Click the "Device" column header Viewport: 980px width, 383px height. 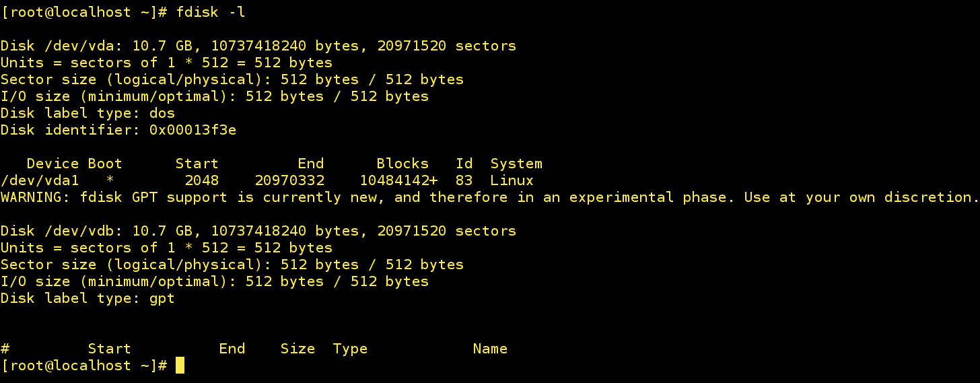[x=53, y=164]
